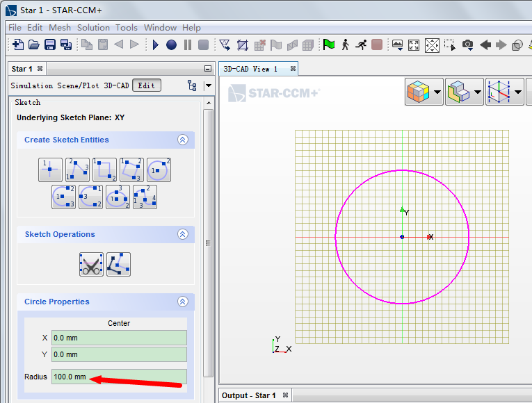
Task: Select the three-point Rectangle sketch tool
Action: point(131,170)
